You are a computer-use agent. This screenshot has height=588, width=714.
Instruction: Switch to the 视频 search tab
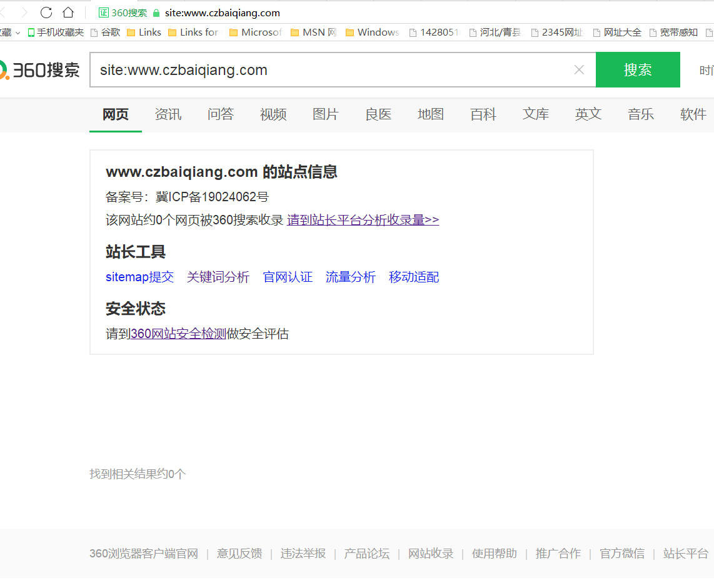(x=273, y=114)
